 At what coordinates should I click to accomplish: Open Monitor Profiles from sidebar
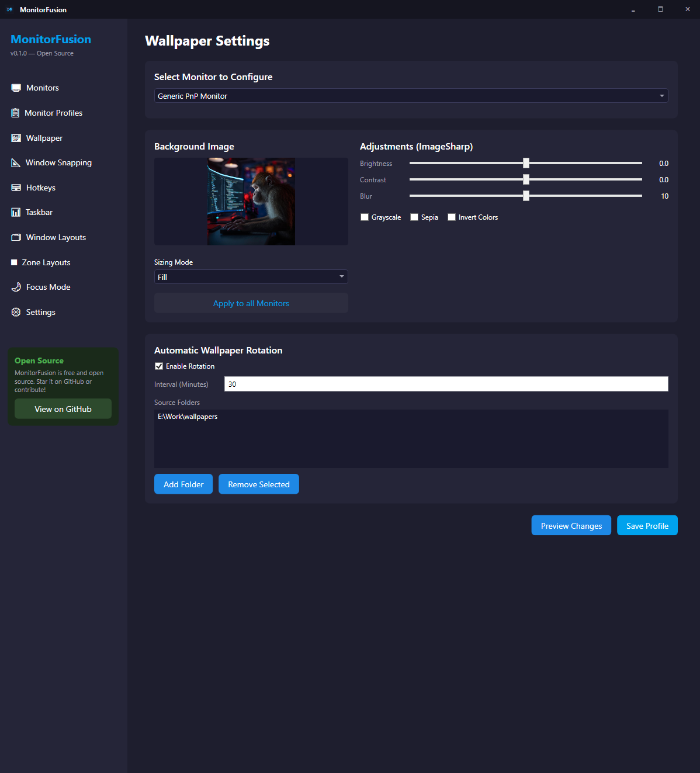click(x=15, y=112)
